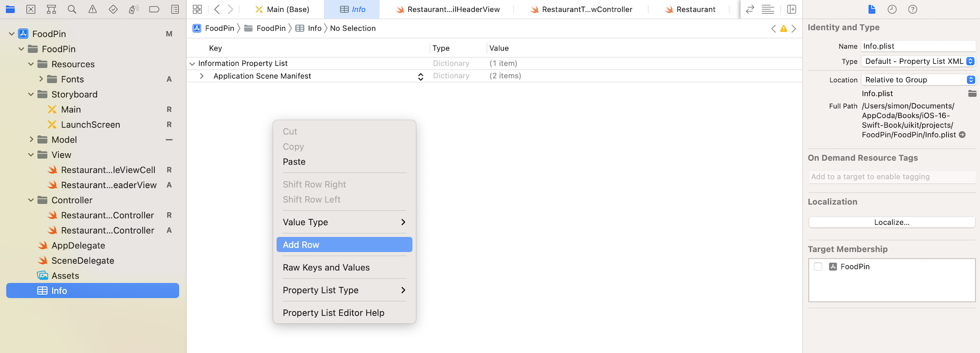
Task: Open the Issue navigator warning icon
Action: click(92, 9)
